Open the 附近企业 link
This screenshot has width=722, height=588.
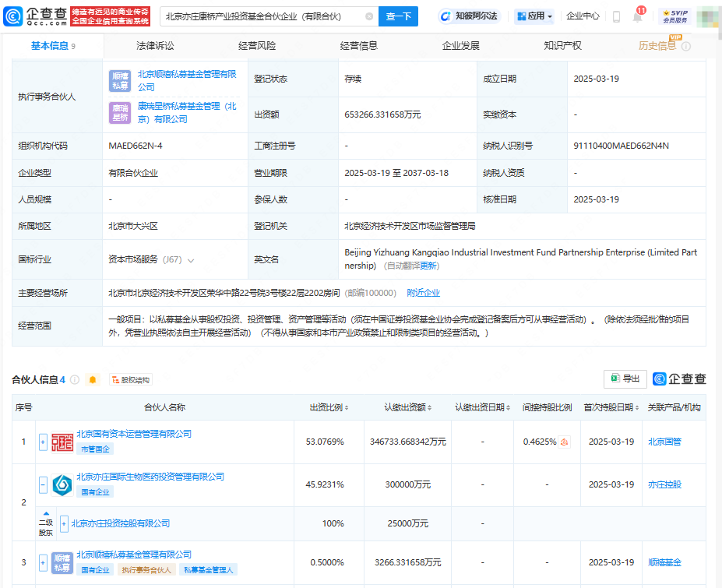pyautogui.click(x=423, y=293)
